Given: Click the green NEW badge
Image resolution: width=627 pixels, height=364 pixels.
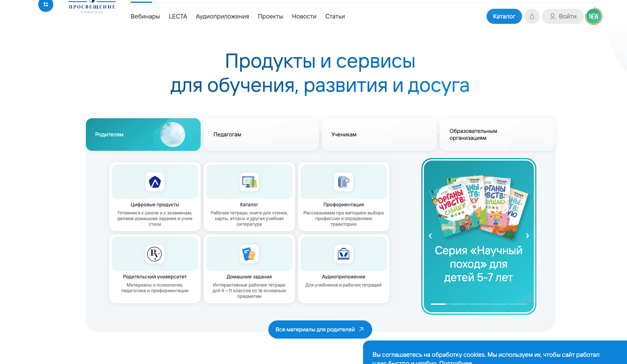Looking at the screenshot, I should click(593, 16).
